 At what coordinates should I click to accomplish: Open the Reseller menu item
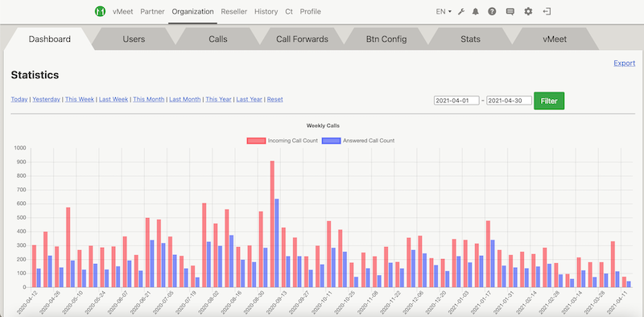tap(234, 11)
